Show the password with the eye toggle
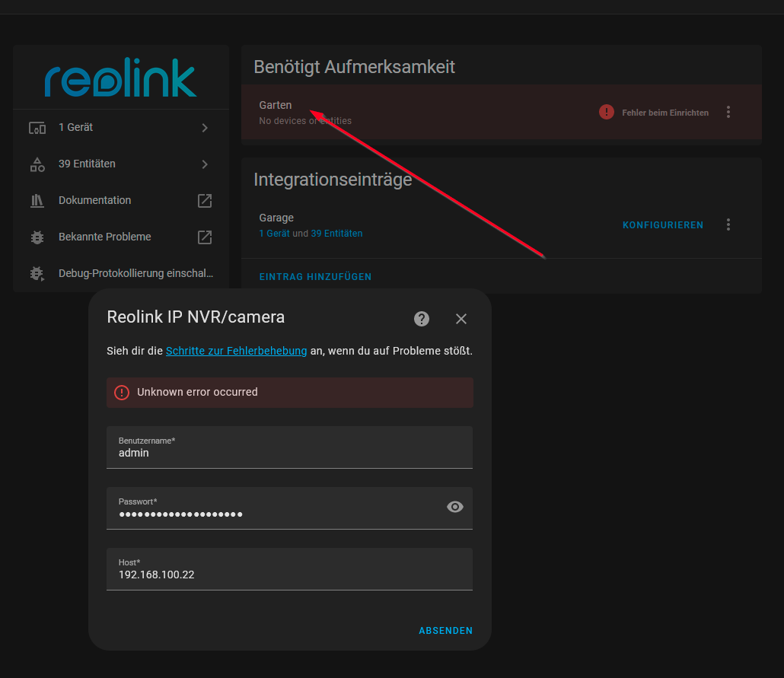Viewport: 784px width, 678px height. [454, 507]
